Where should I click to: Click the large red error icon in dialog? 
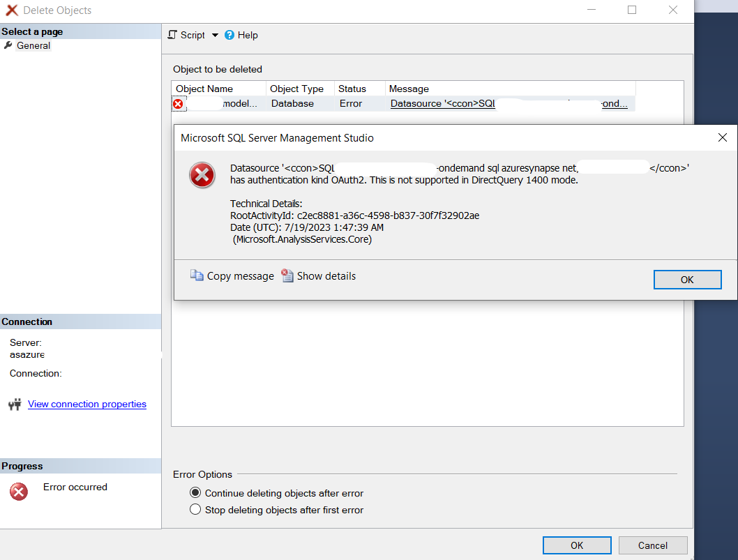pos(202,175)
